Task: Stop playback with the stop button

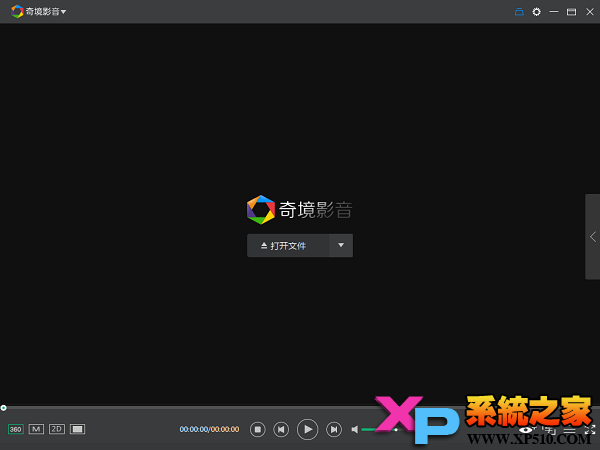Action: pyautogui.click(x=258, y=429)
